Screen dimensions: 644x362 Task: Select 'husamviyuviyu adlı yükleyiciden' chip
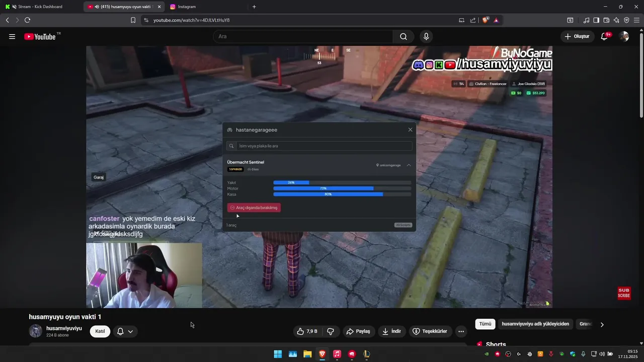(535, 324)
